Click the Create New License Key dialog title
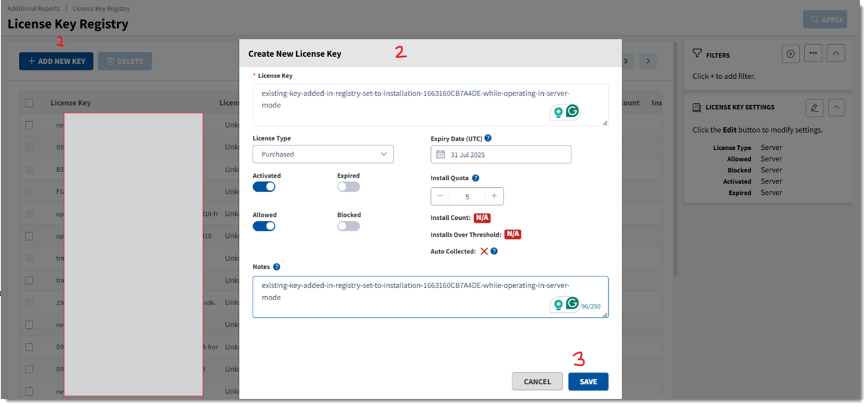Viewport: 868px width, 407px height. coord(294,54)
